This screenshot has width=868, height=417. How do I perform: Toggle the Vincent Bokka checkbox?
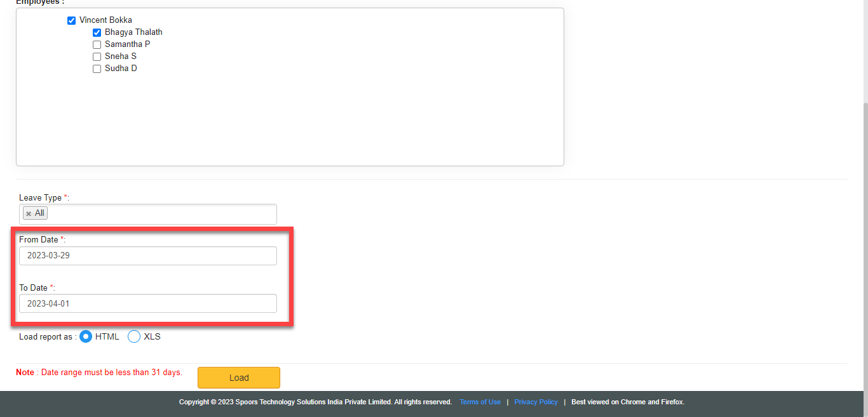(71, 20)
